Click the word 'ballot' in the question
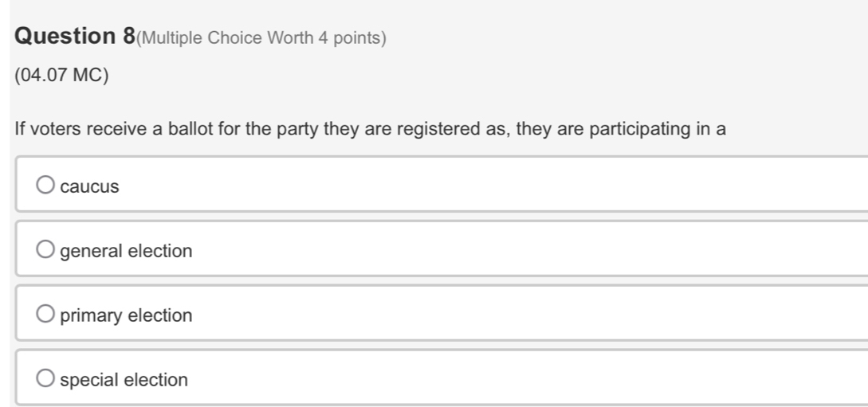This screenshot has height=407, width=868. [187, 130]
